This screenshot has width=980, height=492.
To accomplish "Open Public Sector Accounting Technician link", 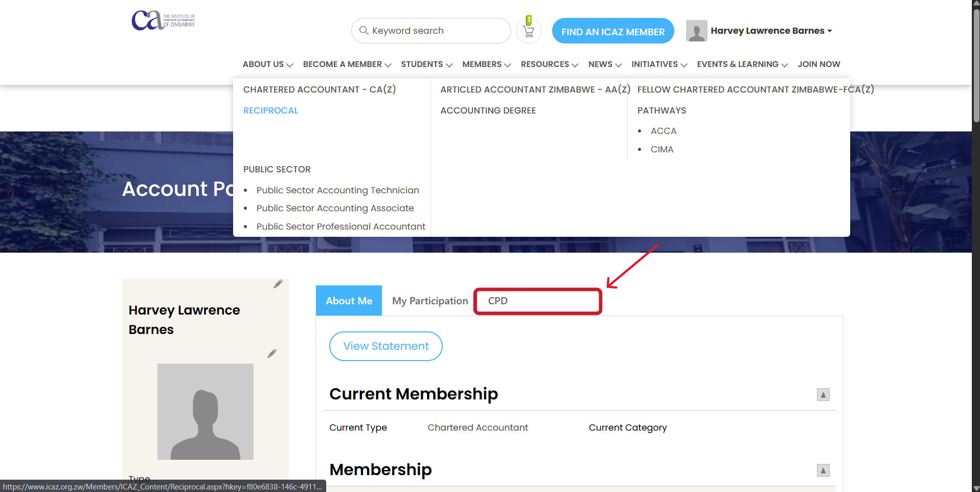I will click(337, 190).
